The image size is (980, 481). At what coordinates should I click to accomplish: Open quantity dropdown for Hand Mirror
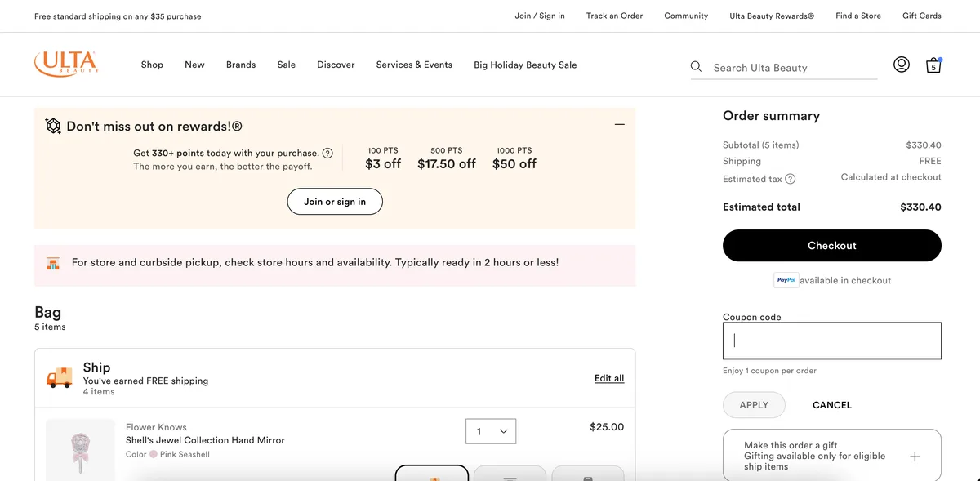[491, 431]
